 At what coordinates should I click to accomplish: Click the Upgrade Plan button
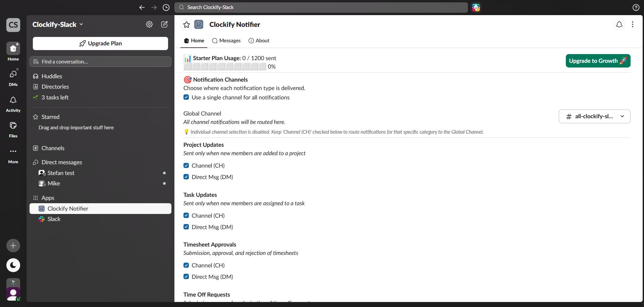point(100,43)
